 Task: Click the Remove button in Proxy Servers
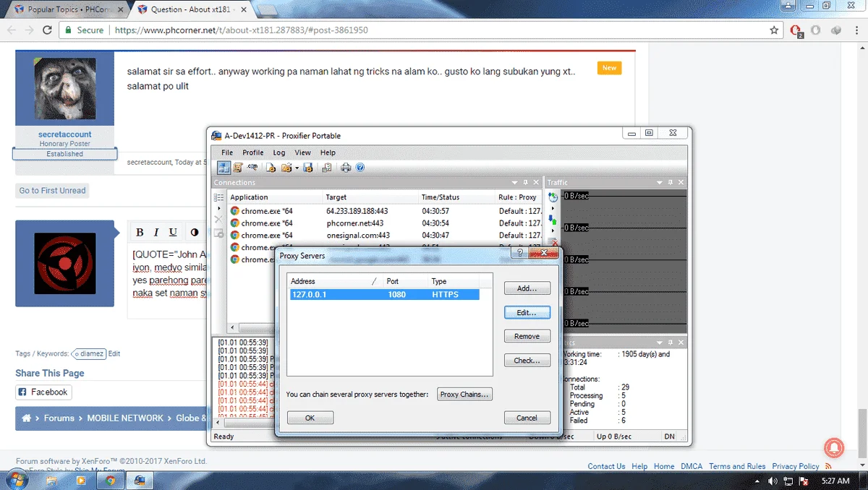pos(527,336)
